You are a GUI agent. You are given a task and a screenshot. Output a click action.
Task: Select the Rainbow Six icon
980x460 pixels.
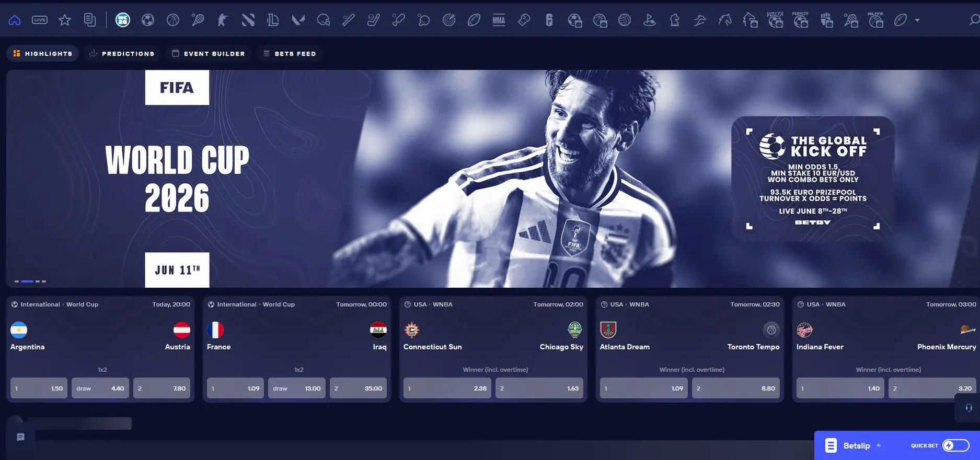coord(549,20)
